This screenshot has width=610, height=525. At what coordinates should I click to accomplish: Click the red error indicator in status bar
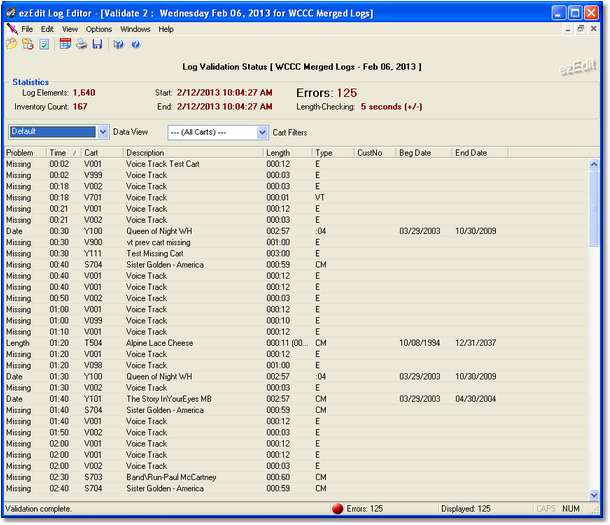click(337, 509)
